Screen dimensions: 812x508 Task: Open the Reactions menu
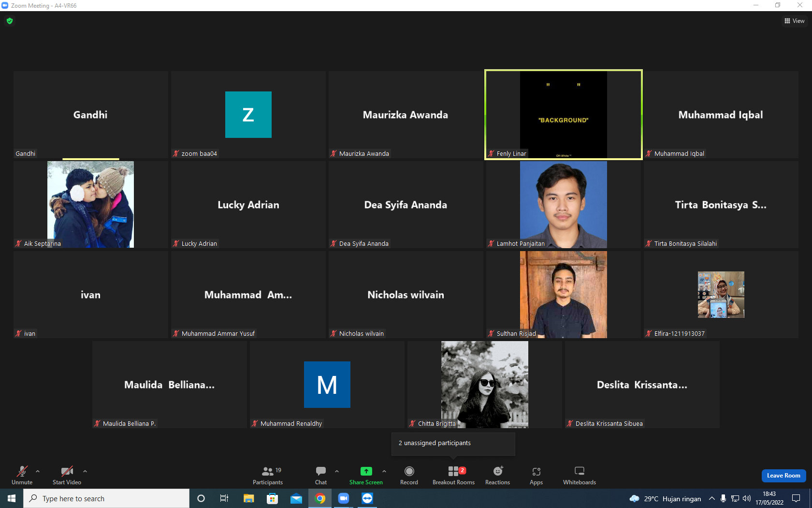pos(497,476)
